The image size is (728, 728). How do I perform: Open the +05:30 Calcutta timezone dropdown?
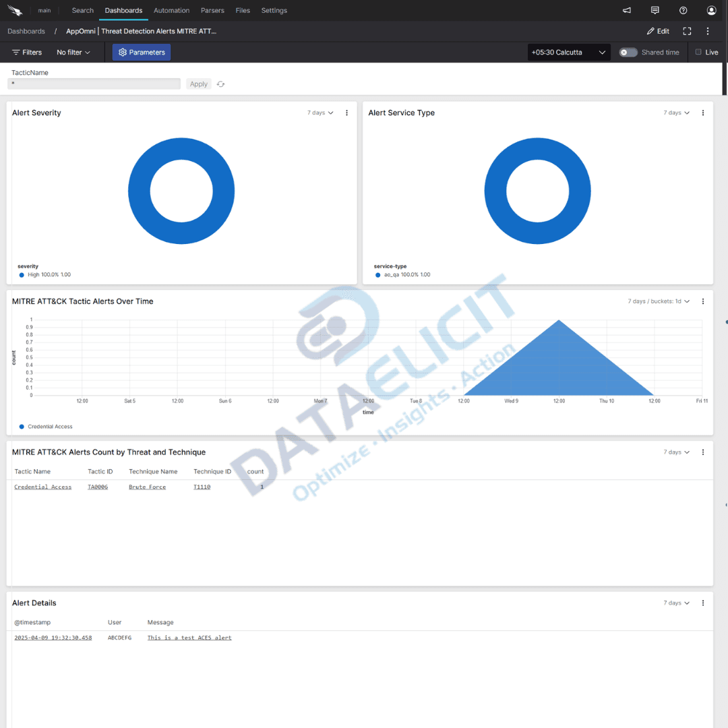(568, 52)
